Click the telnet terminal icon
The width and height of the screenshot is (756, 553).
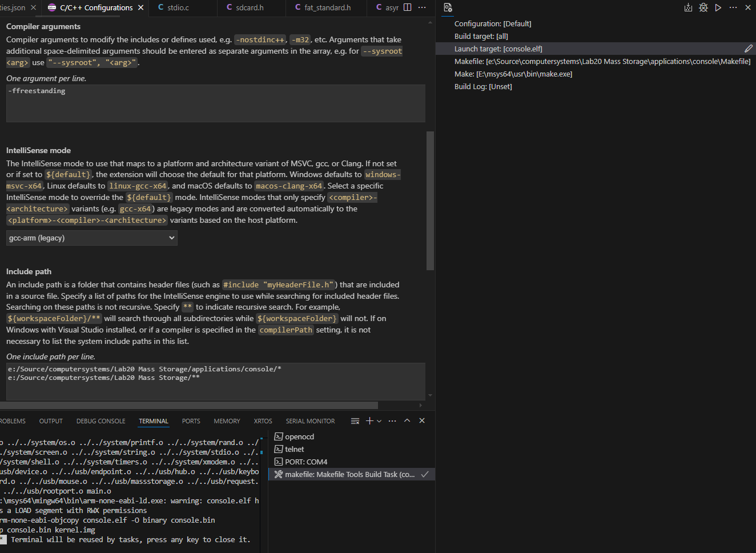click(x=279, y=449)
